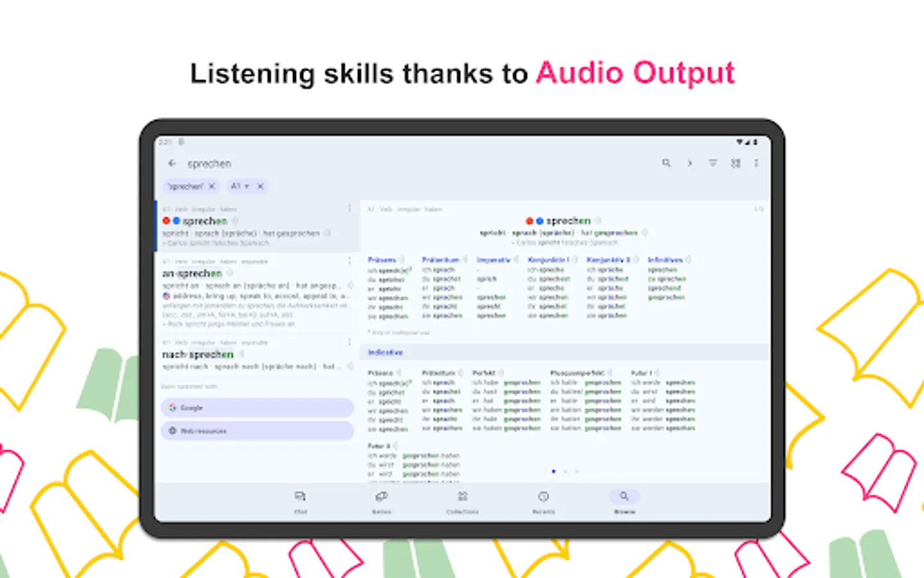
Task: Click the grid layout icon in the top bar
Action: click(735, 163)
